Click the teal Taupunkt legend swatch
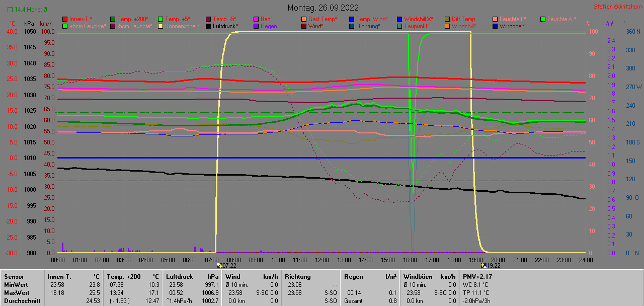 [x=399, y=26]
